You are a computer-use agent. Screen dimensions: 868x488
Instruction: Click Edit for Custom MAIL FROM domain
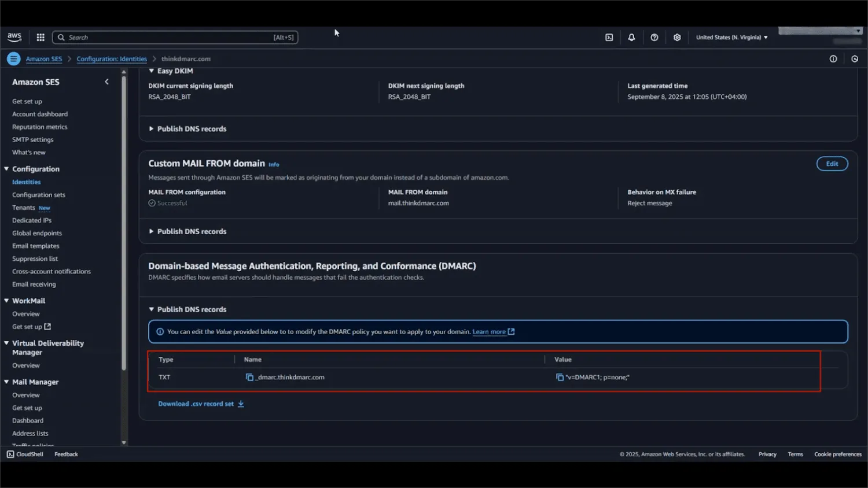tap(832, 164)
